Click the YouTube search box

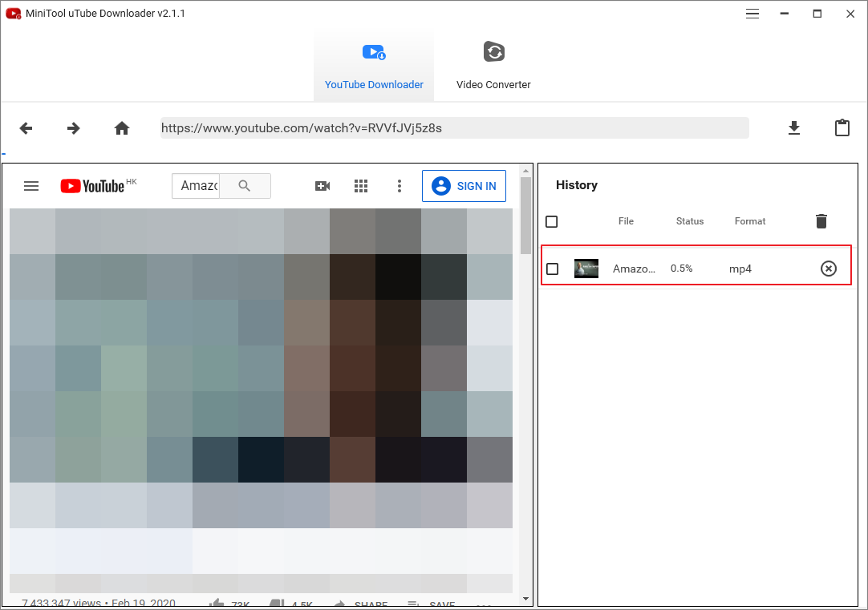tap(196, 186)
